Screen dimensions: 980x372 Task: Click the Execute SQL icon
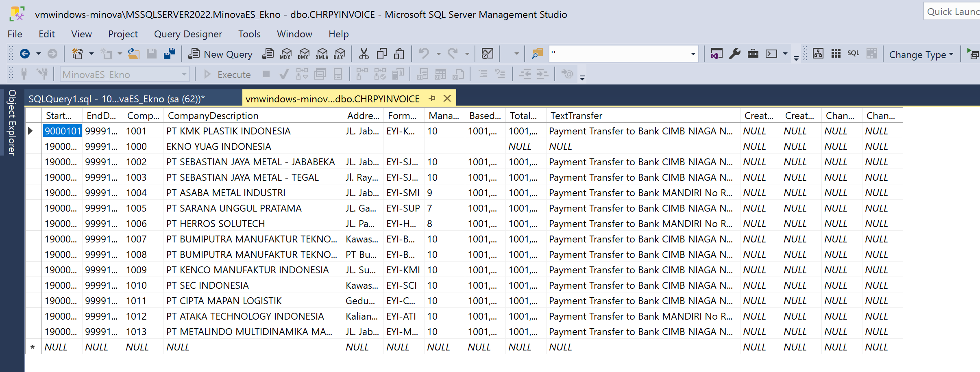[x=973, y=54]
